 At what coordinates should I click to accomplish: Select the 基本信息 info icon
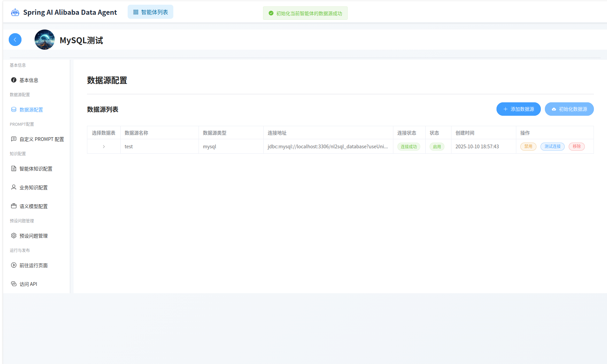[14, 80]
